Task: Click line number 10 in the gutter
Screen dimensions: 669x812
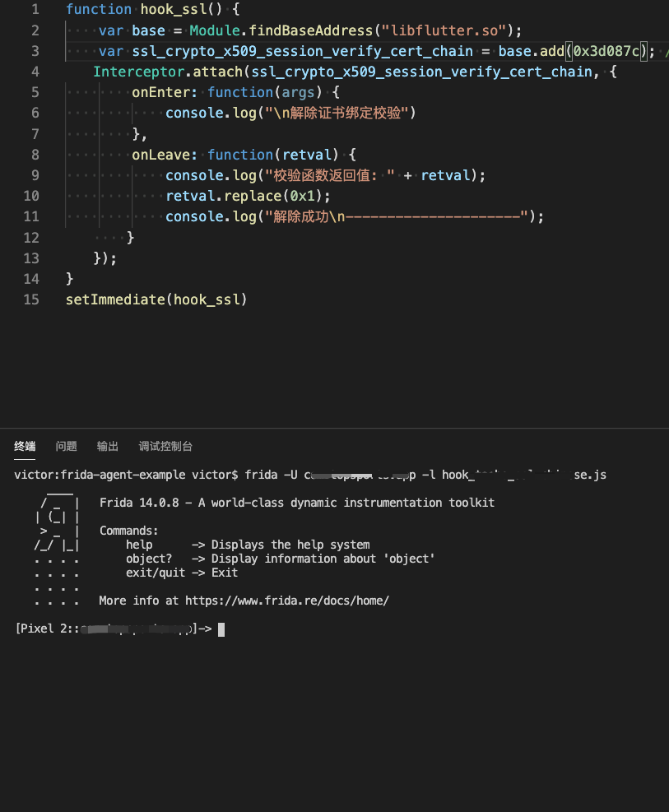Action: point(31,196)
